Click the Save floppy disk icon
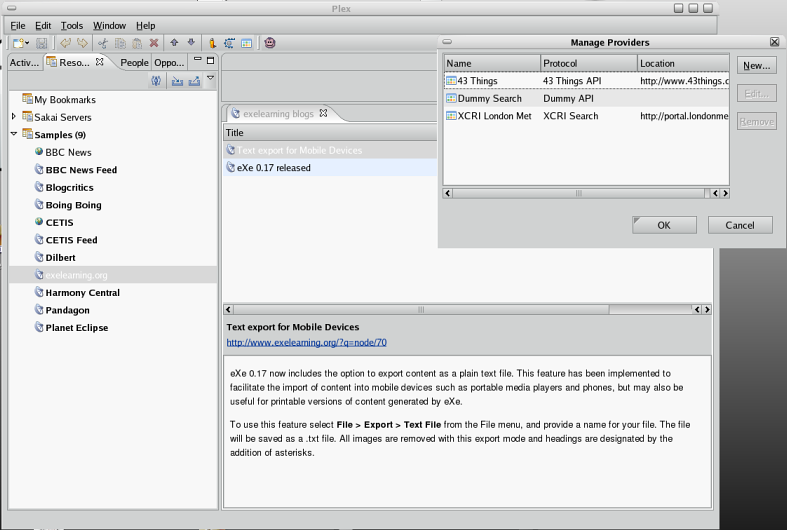 coord(42,43)
